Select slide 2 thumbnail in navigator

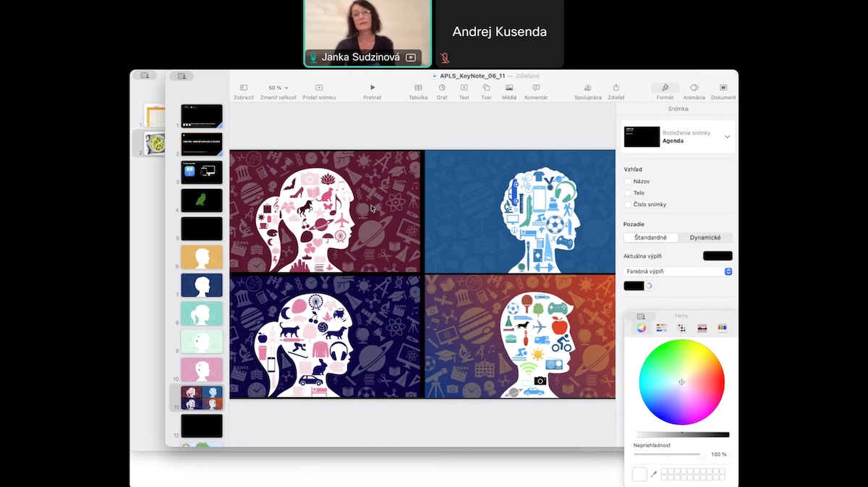click(202, 144)
